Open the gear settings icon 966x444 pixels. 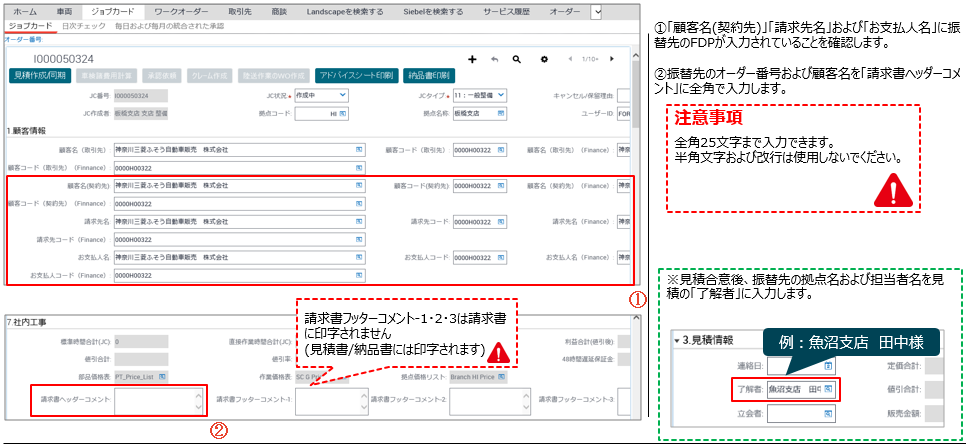pyautogui.click(x=544, y=60)
